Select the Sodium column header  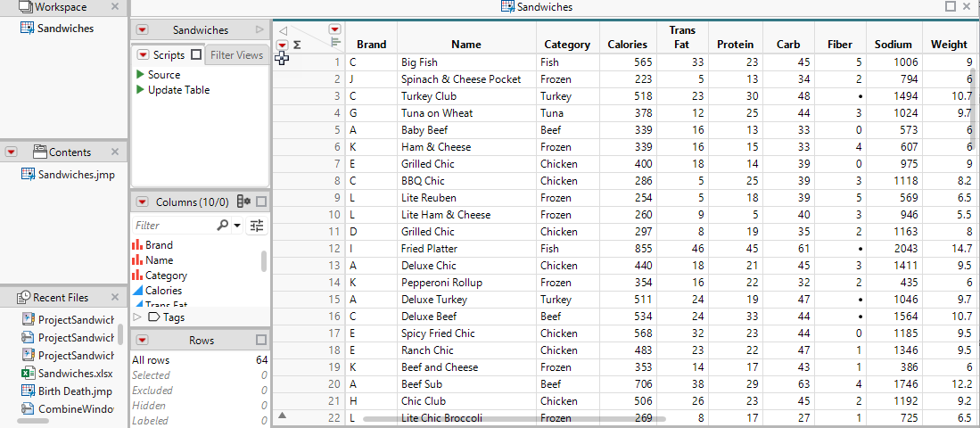pyautogui.click(x=894, y=45)
